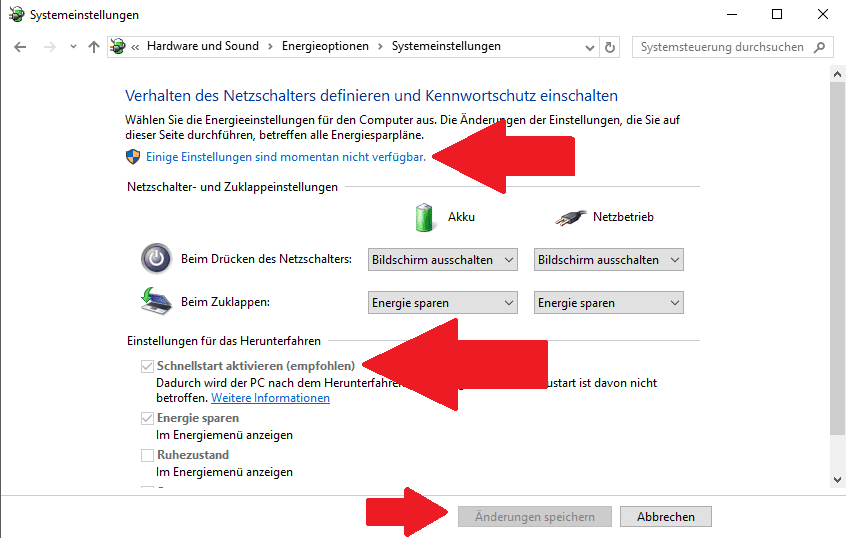Image resolution: width=846 pixels, height=538 pixels.
Task: Maximize the Systemeinstellungen window
Action: 777,15
